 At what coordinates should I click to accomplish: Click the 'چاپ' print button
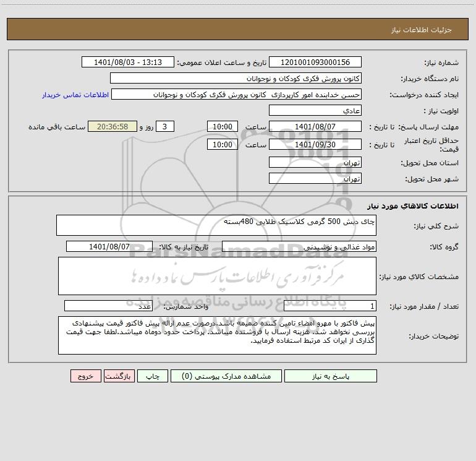tap(153, 376)
